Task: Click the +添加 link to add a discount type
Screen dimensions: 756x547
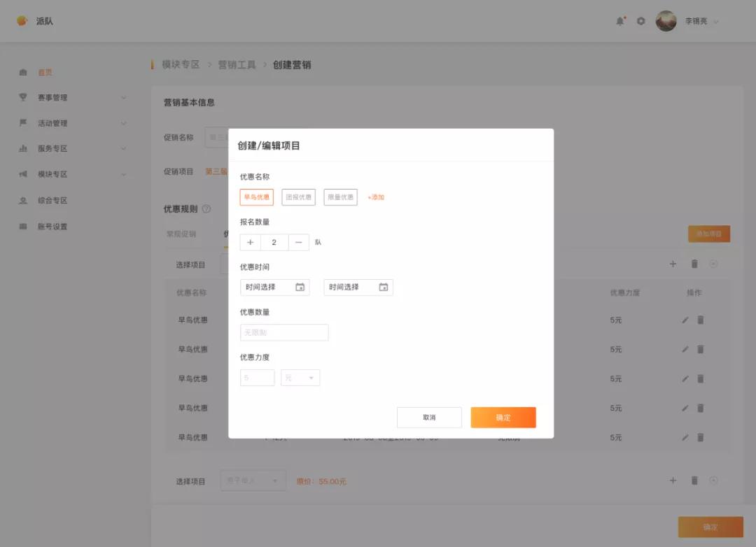Action: coord(375,197)
